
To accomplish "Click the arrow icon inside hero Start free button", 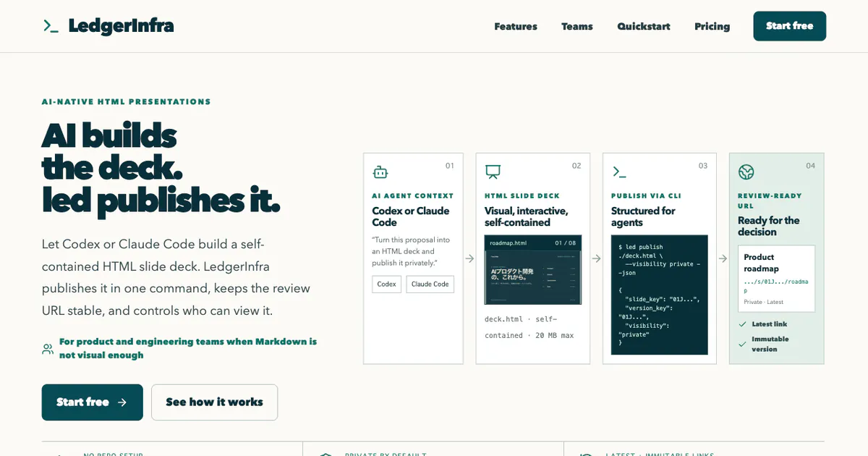I will coord(122,402).
